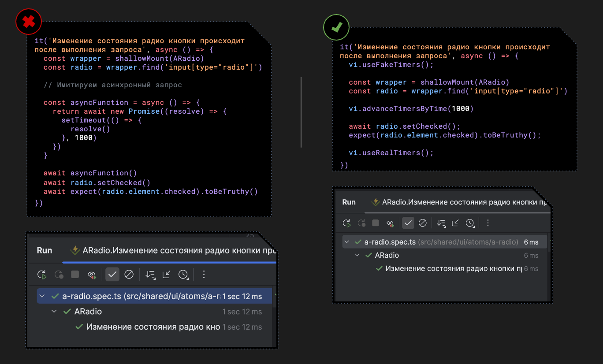This screenshot has height=364, width=603.
Task: Collapse a-radio.spec.ts node showing 1 sec 12 ms
Action: pyautogui.click(x=42, y=297)
